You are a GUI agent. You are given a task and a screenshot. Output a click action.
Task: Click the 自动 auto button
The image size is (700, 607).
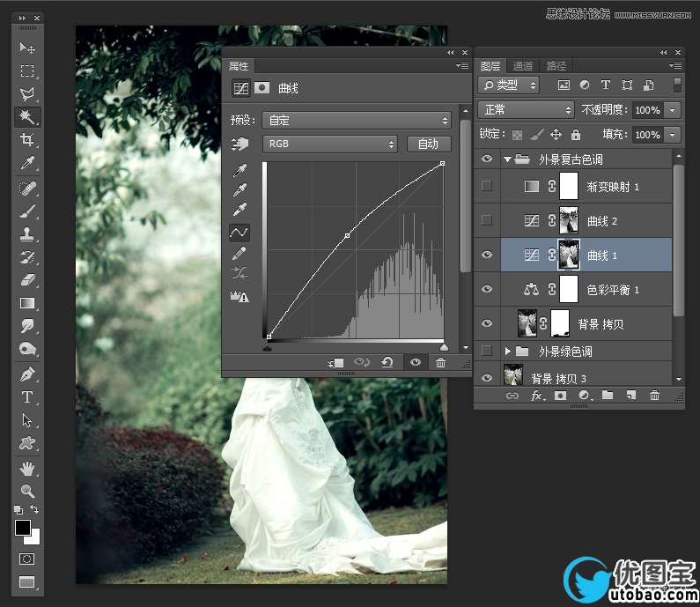pyautogui.click(x=428, y=144)
